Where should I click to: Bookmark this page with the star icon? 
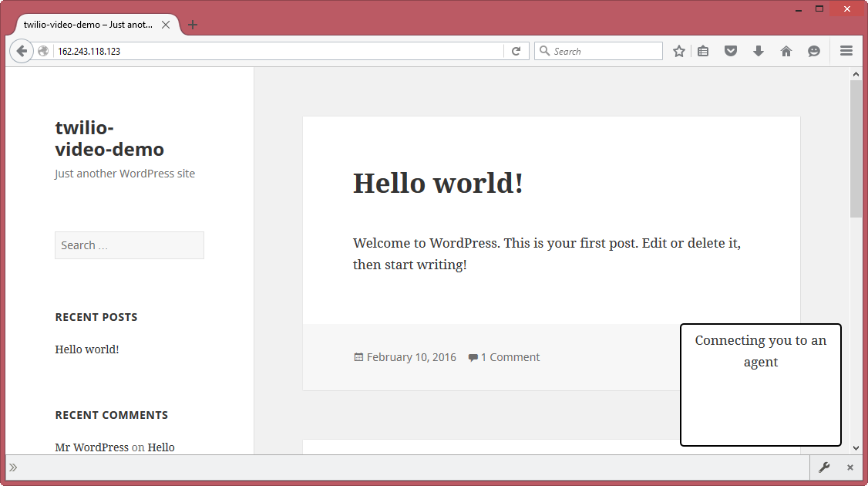click(x=678, y=51)
